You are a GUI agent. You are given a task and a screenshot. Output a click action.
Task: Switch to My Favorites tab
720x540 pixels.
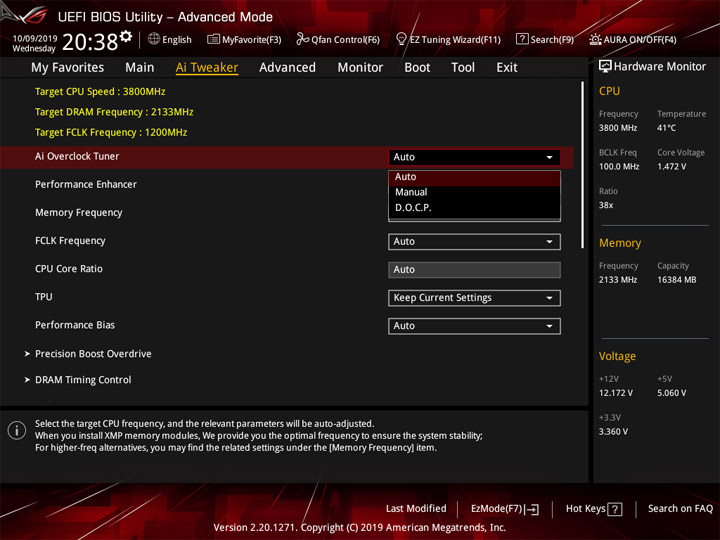point(68,68)
